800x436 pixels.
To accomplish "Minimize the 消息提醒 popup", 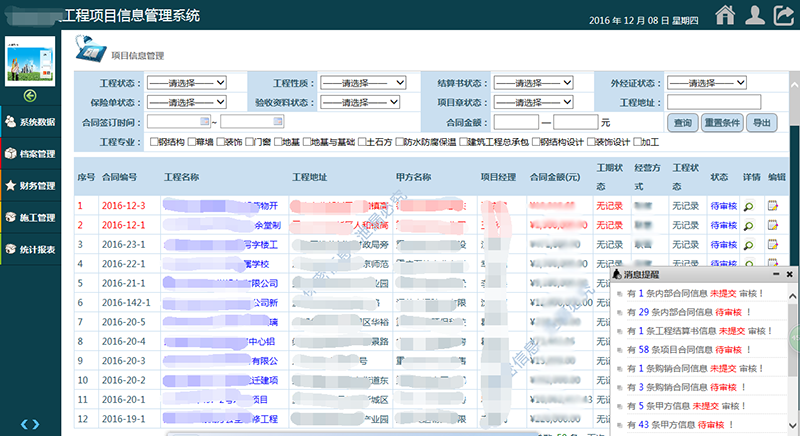I will [776, 274].
